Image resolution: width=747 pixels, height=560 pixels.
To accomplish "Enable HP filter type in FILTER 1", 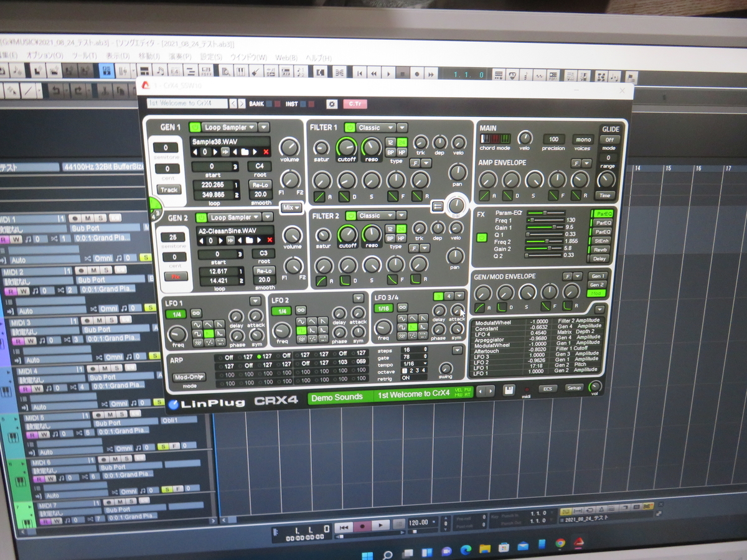I will (402, 151).
